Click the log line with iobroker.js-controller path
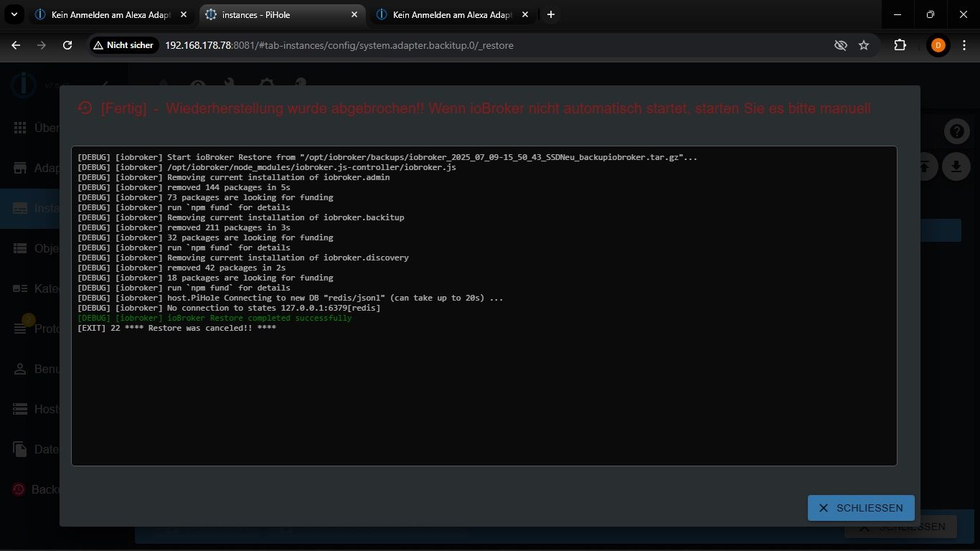Image resolution: width=980 pixels, height=551 pixels. 267,167
